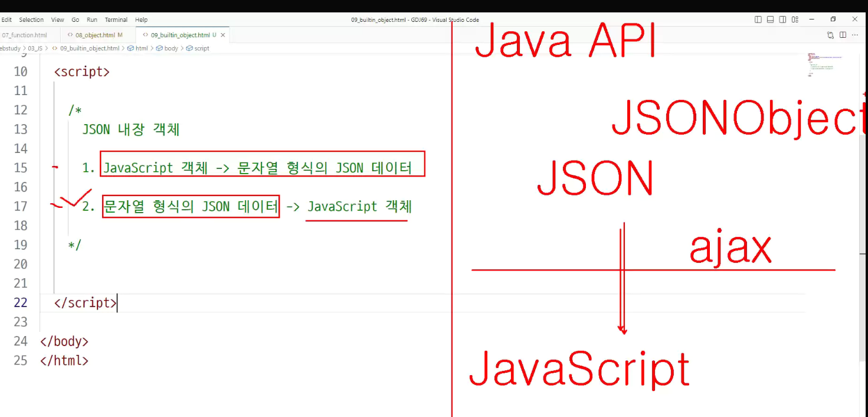Click the </html> closing tag

(64, 360)
